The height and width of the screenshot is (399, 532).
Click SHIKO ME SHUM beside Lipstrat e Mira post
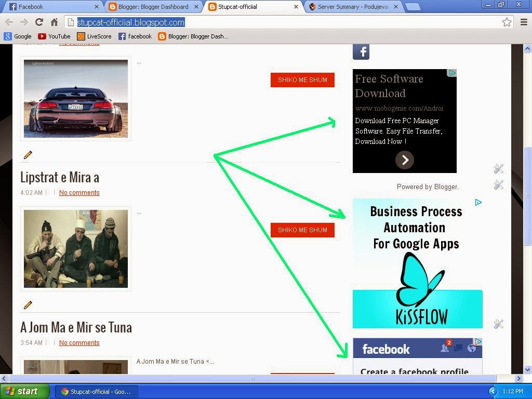302,230
